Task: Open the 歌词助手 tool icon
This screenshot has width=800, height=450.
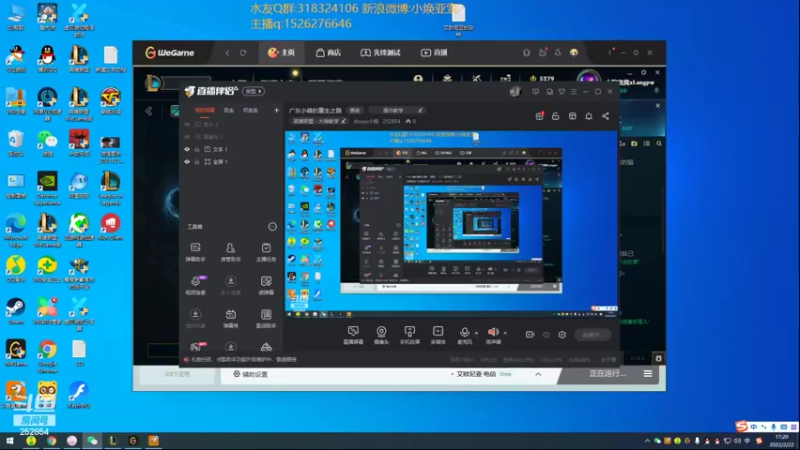Action: tap(266, 318)
